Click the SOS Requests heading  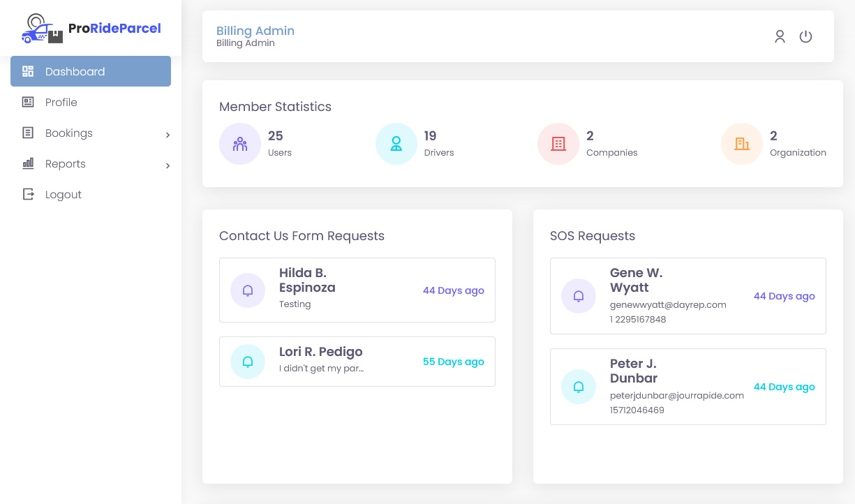click(x=593, y=236)
